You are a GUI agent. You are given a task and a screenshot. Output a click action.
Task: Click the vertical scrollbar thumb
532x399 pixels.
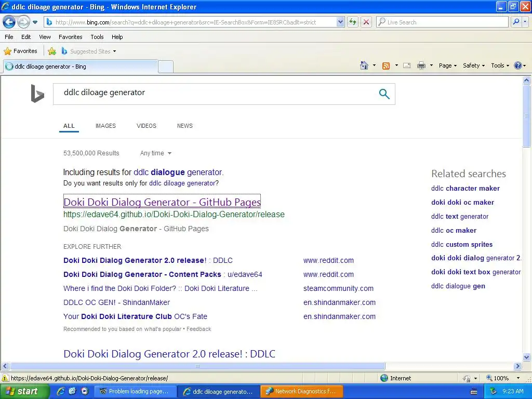tap(527, 116)
